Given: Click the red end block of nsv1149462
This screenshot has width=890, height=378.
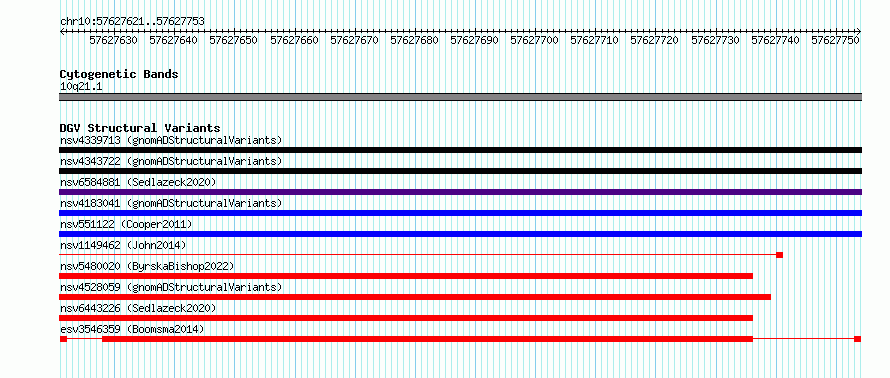Looking at the screenshot, I should pyautogui.click(x=780, y=255).
